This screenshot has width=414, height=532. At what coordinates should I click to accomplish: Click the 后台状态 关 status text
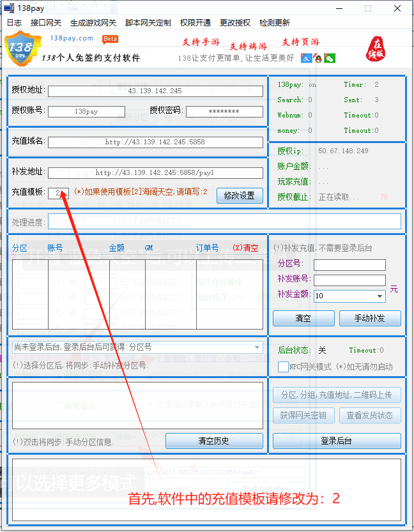[322, 350]
